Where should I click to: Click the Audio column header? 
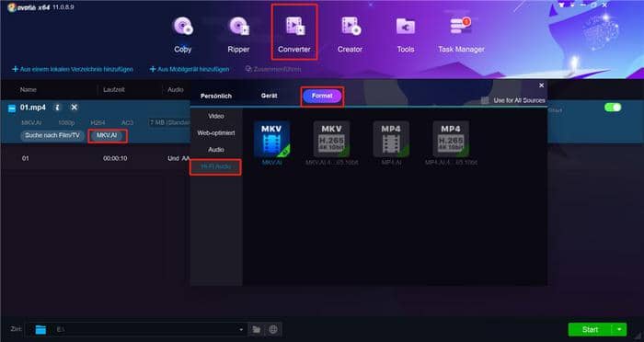pyautogui.click(x=176, y=89)
